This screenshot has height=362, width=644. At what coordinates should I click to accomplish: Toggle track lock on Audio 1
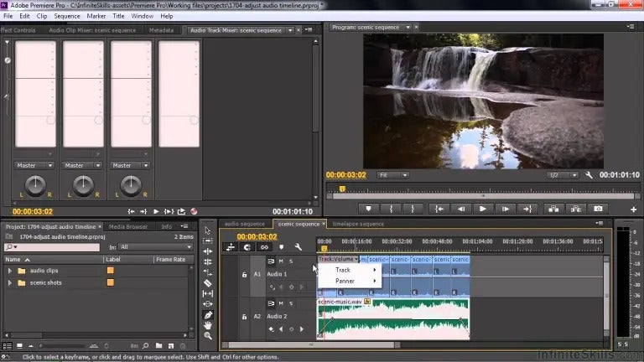click(x=244, y=274)
